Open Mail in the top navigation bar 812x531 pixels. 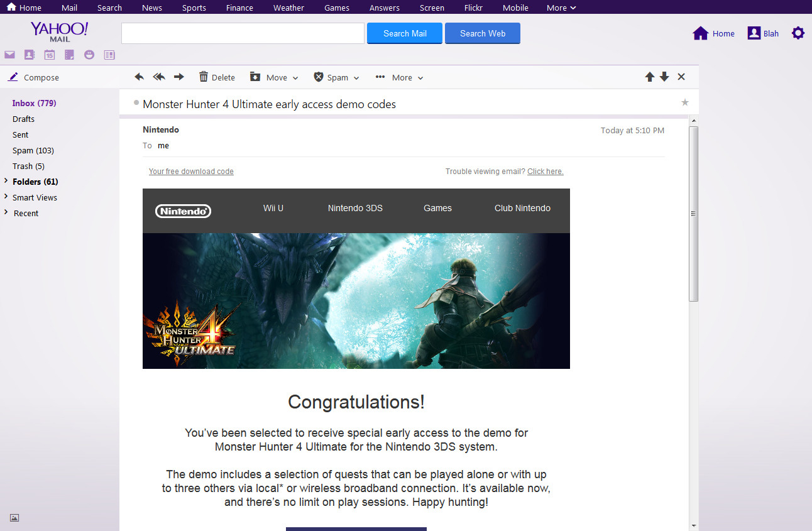(70, 8)
